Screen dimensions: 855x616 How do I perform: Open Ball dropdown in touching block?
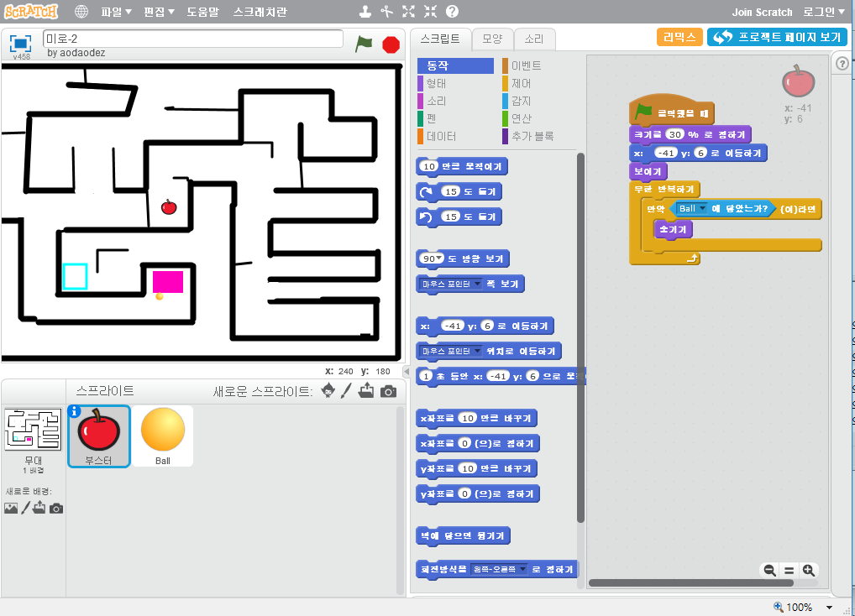(x=701, y=209)
